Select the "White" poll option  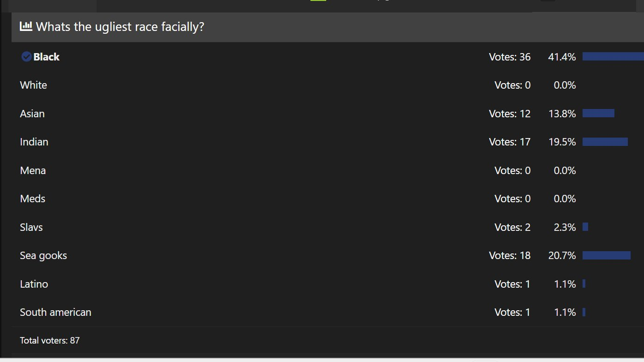coord(33,85)
